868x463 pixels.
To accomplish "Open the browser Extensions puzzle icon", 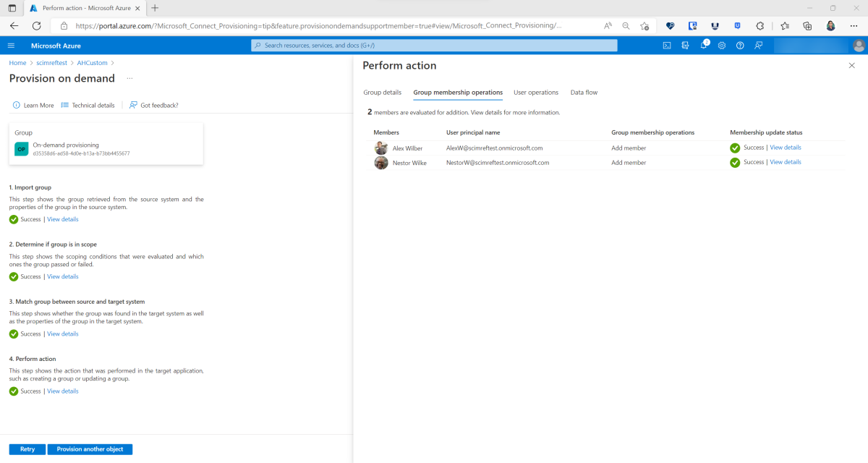I will [759, 25].
